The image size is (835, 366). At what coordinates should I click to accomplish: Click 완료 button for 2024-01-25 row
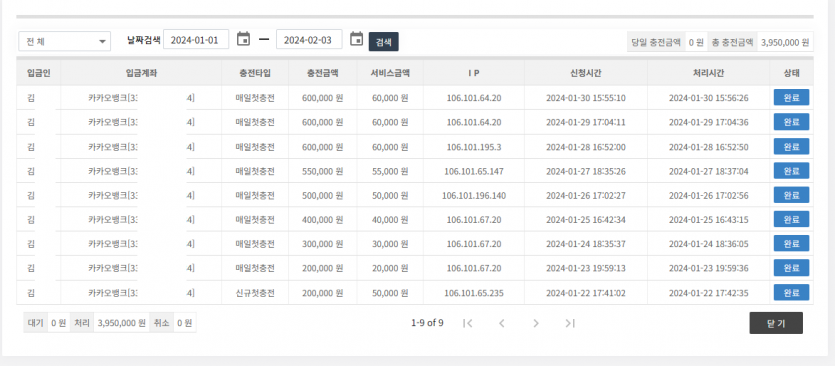[791, 219]
